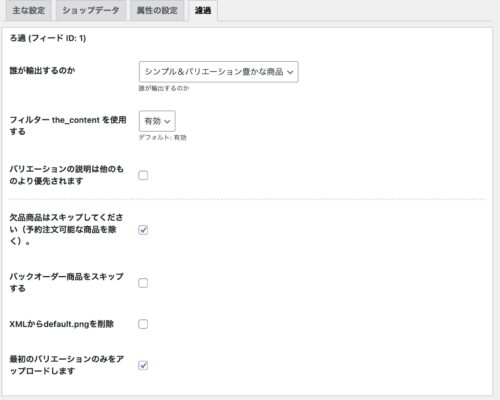Screen dimensions: 500x400
Task: Click the 欠品商品はスキップしてください label text
Action: pyautogui.click(x=66, y=229)
